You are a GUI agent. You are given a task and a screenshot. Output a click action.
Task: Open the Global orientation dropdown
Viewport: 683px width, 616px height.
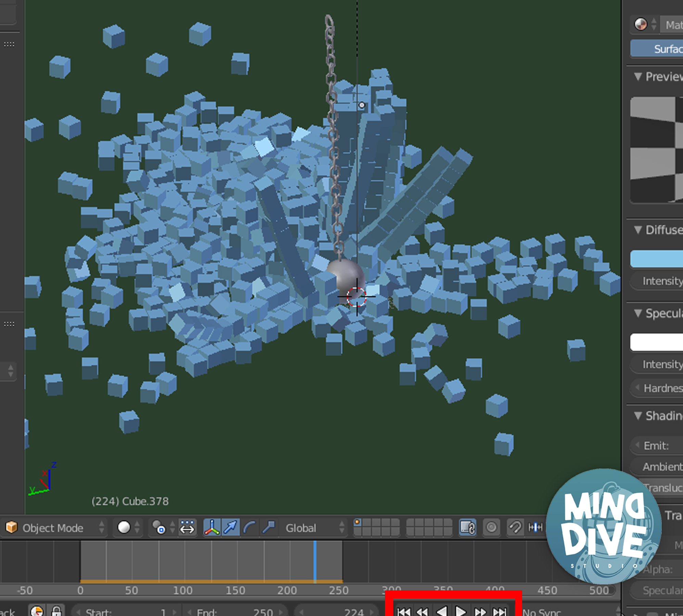click(315, 527)
